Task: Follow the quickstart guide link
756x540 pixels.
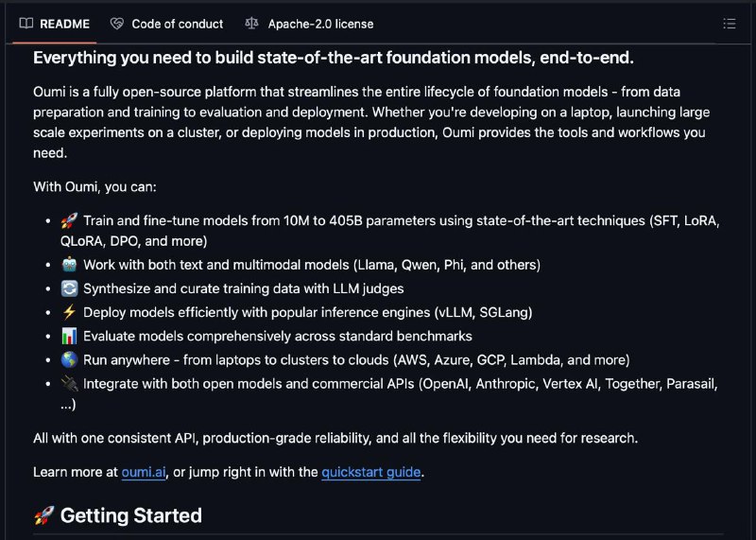Action: coord(370,472)
